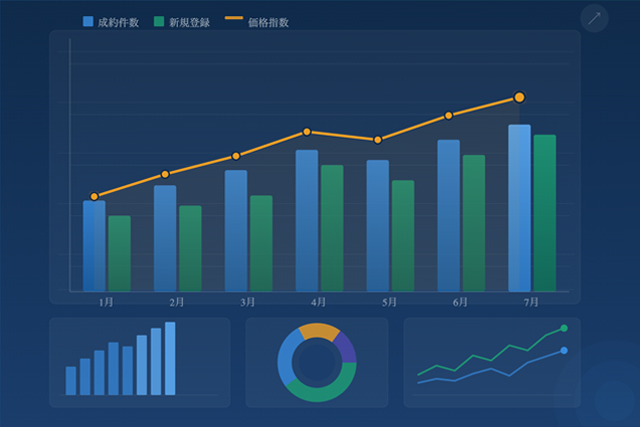Select the 3月 axis label
Viewport: 640px width, 427px height.
point(248,302)
